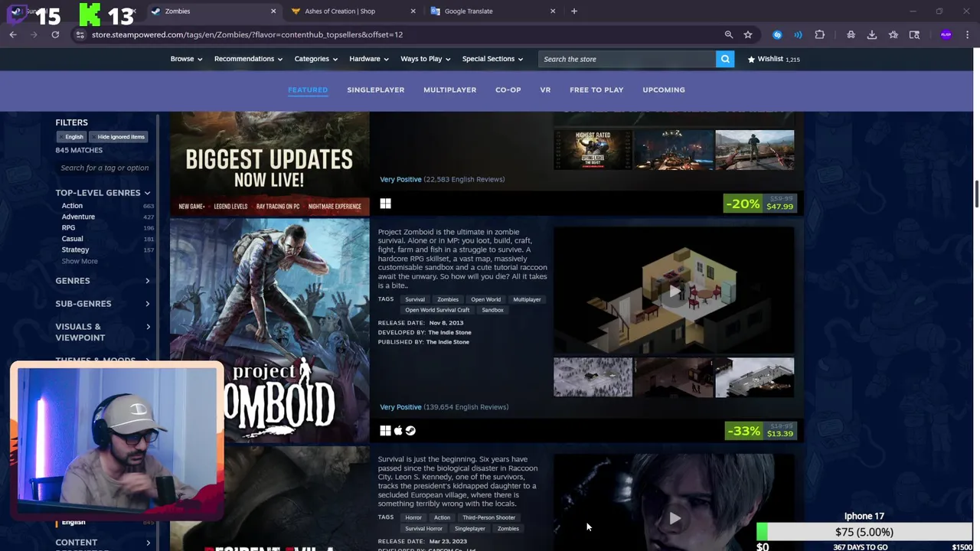This screenshot has width=980, height=551.
Task: Open the Recommendations dropdown menu
Action: pos(248,59)
